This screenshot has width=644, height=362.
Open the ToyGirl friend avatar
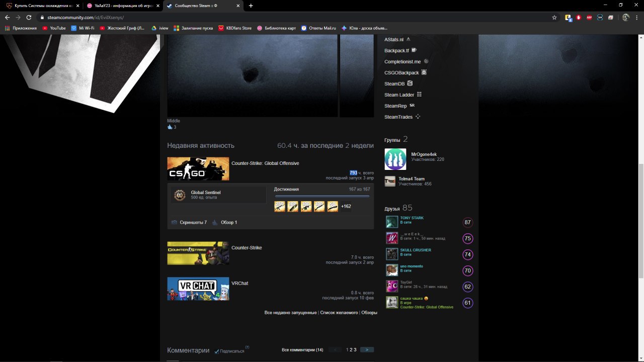[x=392, y=286]
